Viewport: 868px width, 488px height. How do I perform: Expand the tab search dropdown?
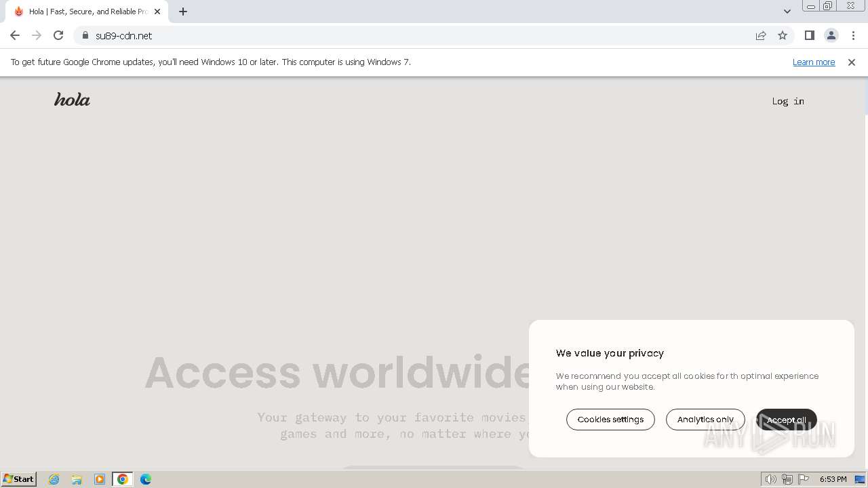[x=787, y=12]
